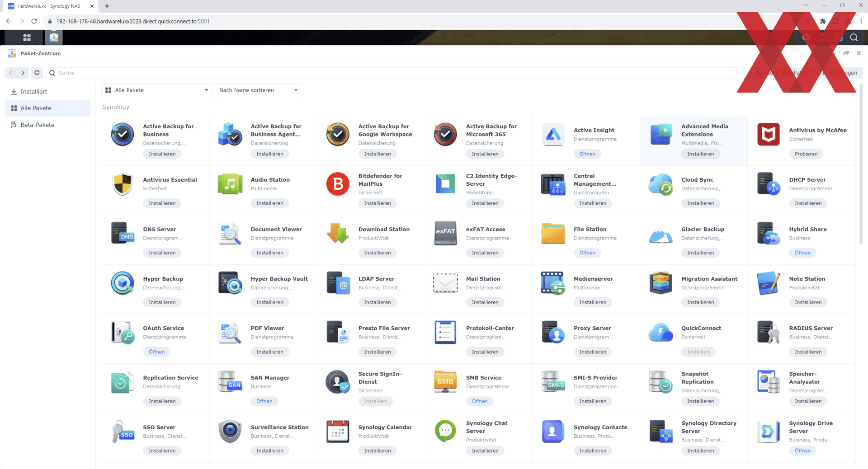Click the Paket-Zentrum taskbar icon
This screenshot has width=868, height=469.
coord(54,38)
